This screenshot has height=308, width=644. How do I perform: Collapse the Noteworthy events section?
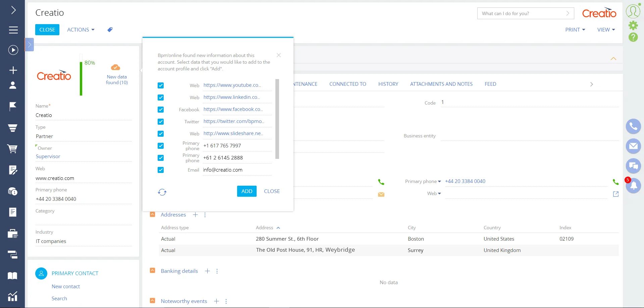point(153,301)
